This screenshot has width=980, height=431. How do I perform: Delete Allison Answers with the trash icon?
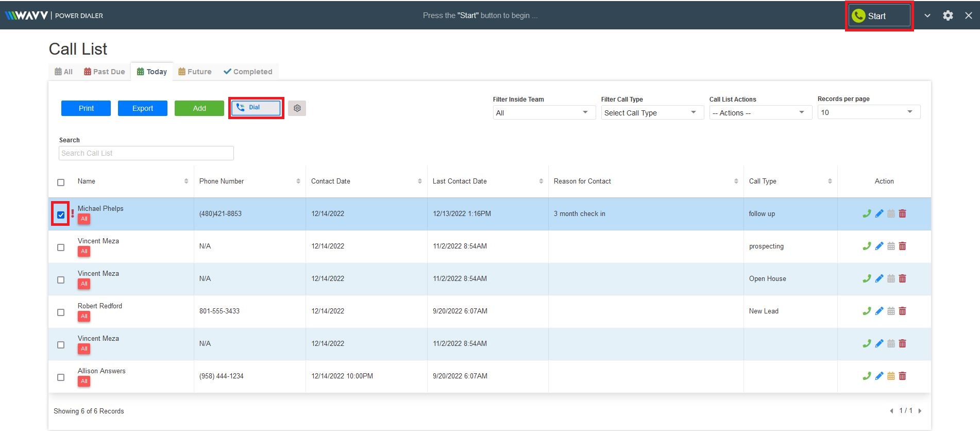pyautogui.click(x=902, y=376)
